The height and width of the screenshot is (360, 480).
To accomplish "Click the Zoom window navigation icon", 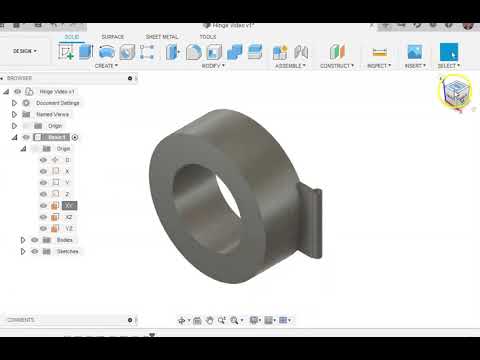I will [x=222, y=320].
